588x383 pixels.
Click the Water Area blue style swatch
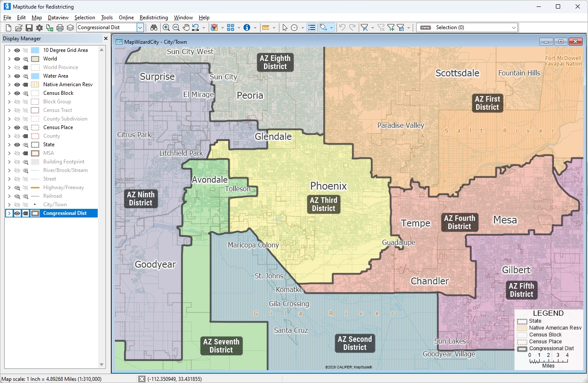[35, 76]
